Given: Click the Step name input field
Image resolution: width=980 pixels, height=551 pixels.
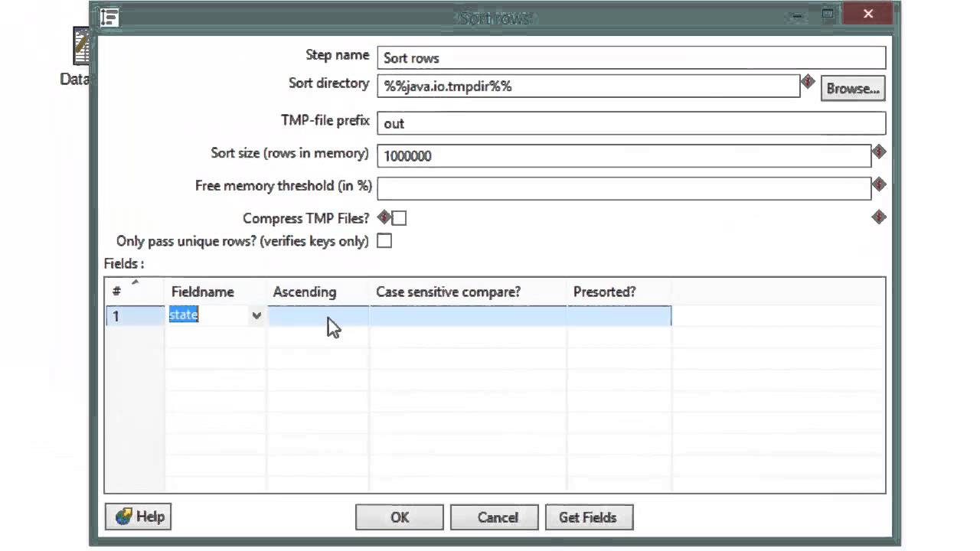Looking at the screenshot, I should [x=631, y=58].
